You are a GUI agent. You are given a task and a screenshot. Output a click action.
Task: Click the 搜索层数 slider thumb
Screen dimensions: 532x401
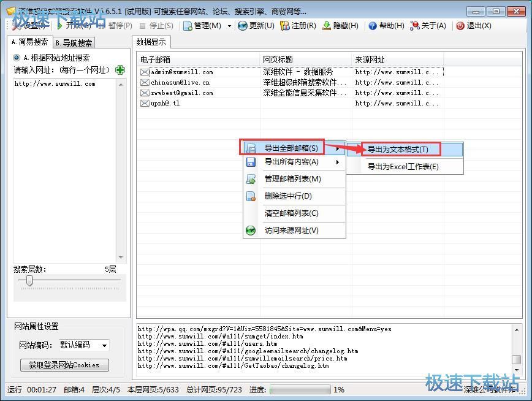click(x=29, y=280)
